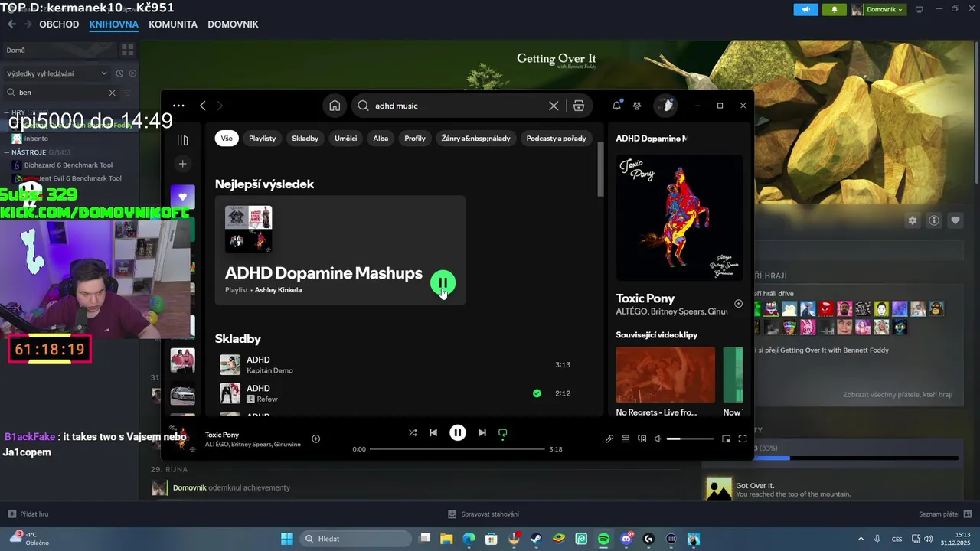Create a playlist with the plus icon

(x=182, y=164)
